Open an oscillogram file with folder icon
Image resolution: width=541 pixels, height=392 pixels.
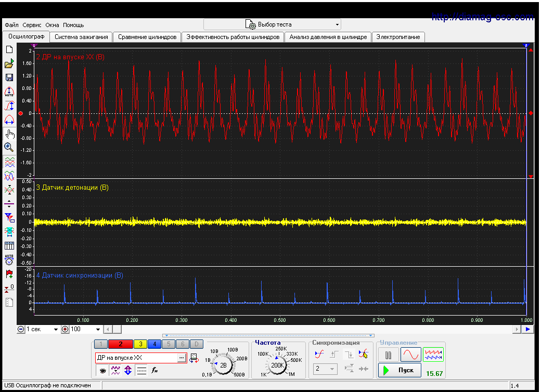pyautogui.click(x=9, y=63)
